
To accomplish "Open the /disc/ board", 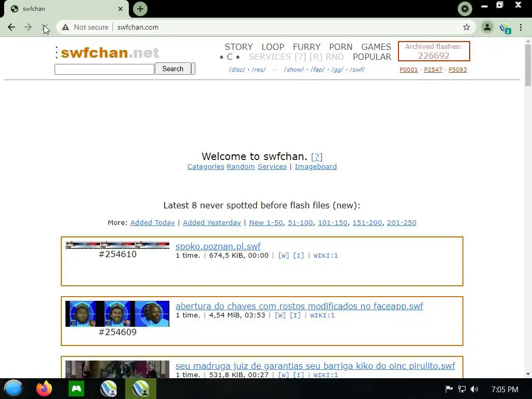I will pos(237,70).
